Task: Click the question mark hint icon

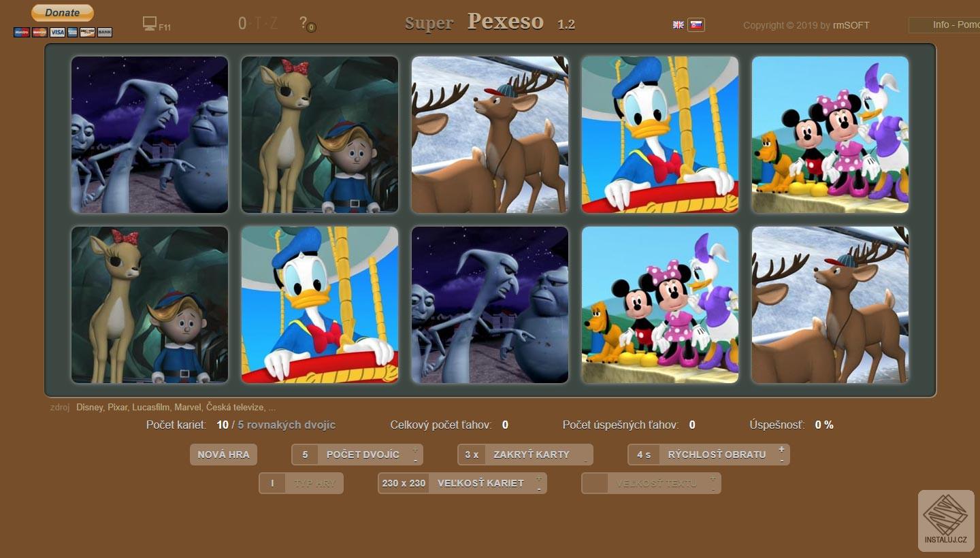Action: (x=307, y=24)
